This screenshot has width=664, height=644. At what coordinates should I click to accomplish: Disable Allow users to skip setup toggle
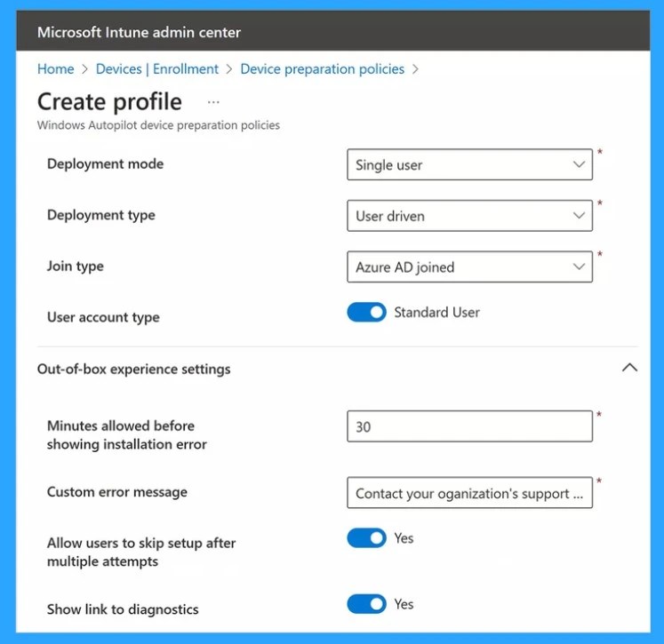367,538
